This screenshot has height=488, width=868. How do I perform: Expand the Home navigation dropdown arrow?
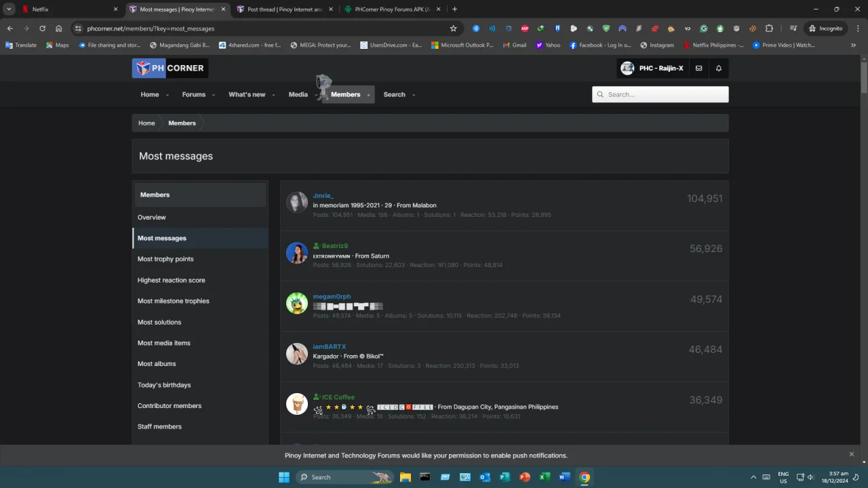(x=167, y=95)
